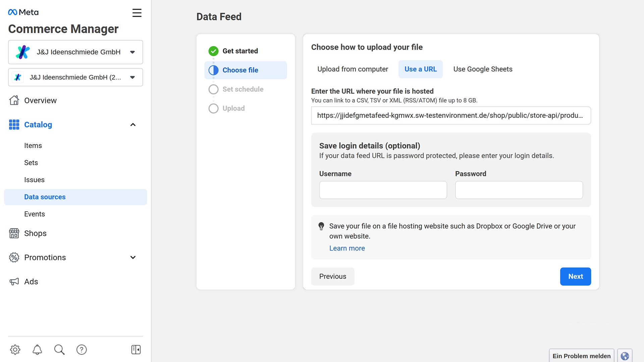This screenshot has height=362, width=644.
Task: Click the Save login details (optional) heading
Action: tap(369, 146)
